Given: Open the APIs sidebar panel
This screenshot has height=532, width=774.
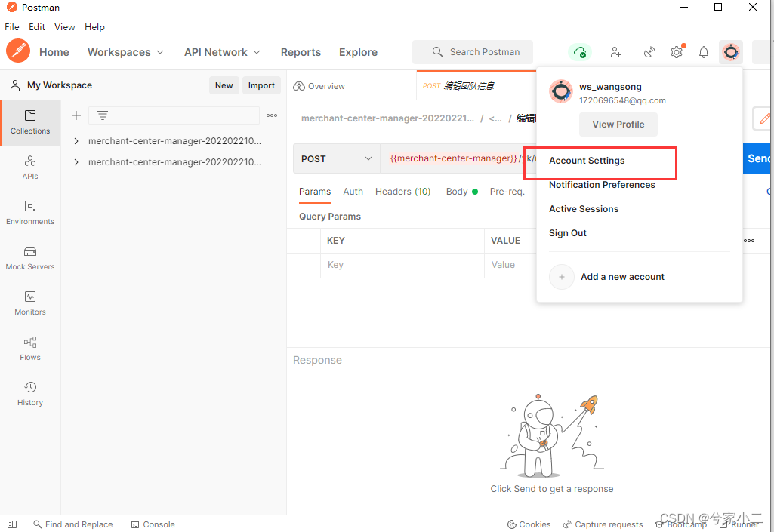Looking at the screenshot, I should point(30,168).
